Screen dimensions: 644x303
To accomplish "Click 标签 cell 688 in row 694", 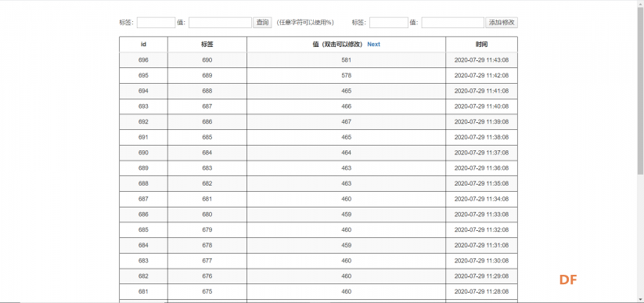I will click(x=207, y=91).
